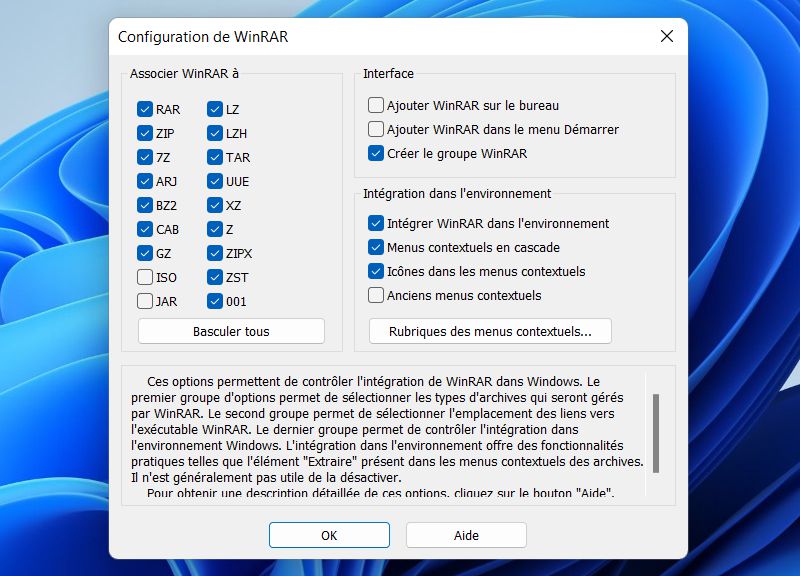
Task: Disable the TAR association
Action: point(214,157)
